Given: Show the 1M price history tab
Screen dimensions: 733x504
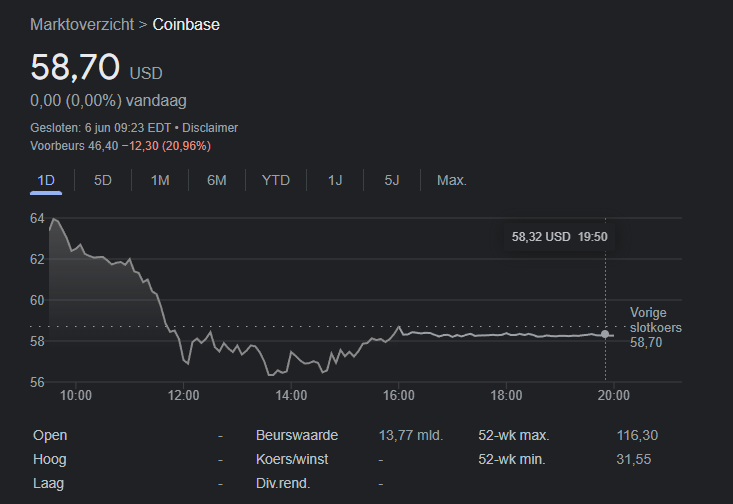Looking at the screenshot, I should [x=160, y=181].
